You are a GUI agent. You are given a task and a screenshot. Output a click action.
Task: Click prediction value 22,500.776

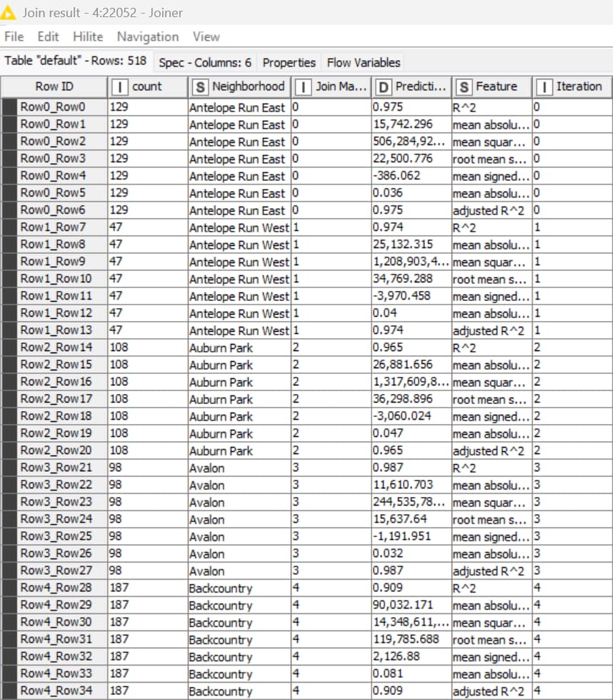click(403, 159)
